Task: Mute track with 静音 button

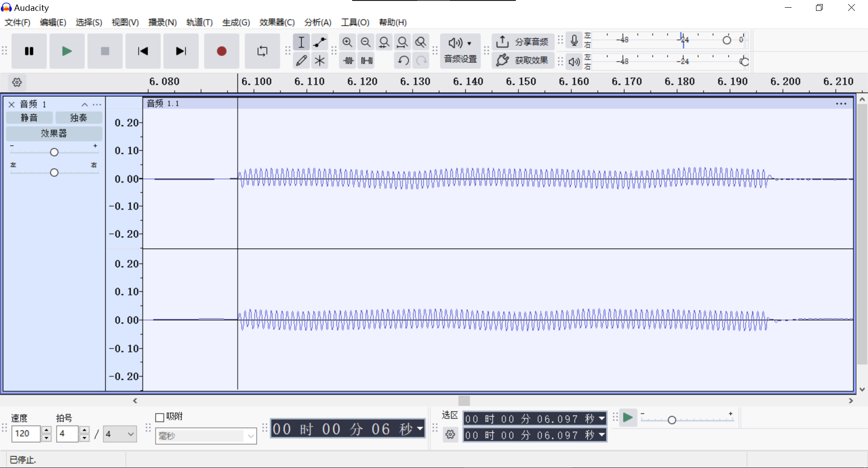Action: coord(29,118)
